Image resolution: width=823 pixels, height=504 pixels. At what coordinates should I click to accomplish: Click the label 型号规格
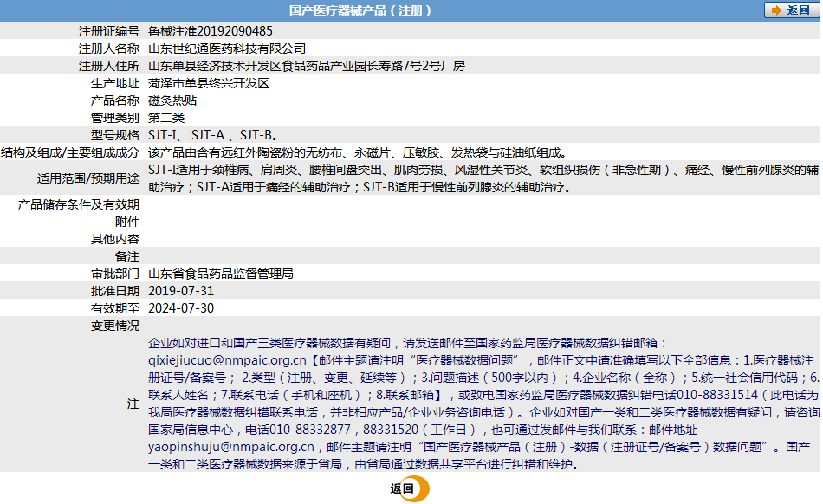[x=115, y=135]
